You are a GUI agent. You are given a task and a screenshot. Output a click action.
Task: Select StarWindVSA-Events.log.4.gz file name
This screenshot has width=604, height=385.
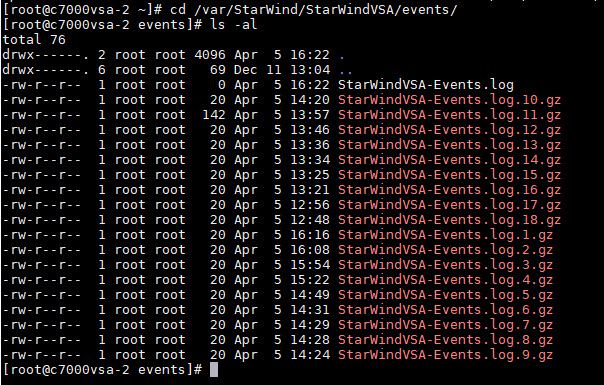pyautogui.click(x=445, y=281)
